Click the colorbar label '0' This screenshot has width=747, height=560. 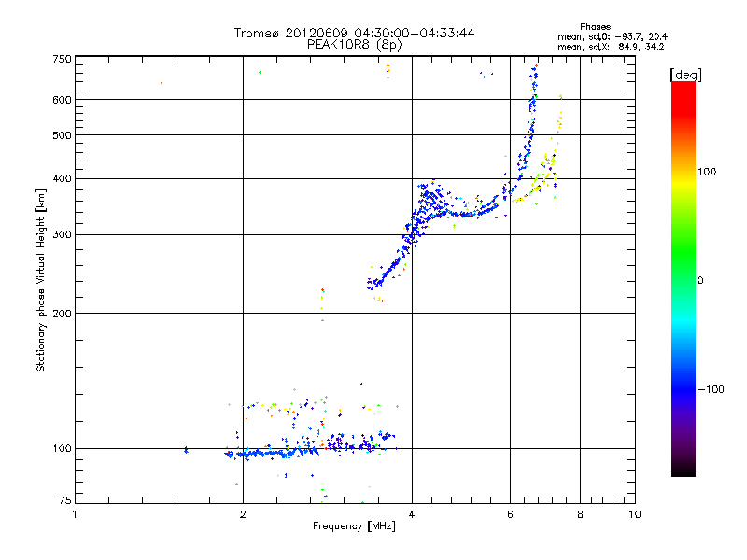(x=700, y=281)
